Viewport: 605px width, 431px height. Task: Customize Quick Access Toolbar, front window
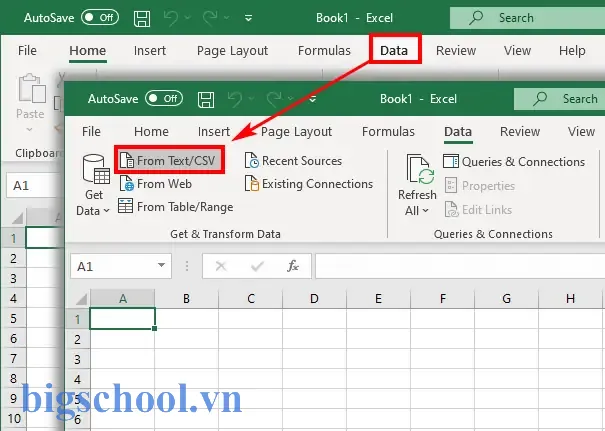coord(313,99)
